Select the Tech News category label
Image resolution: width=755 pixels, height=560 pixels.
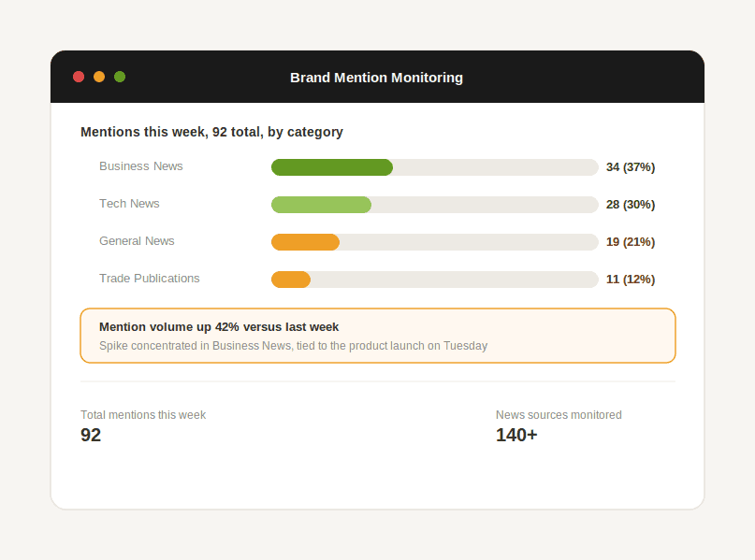129,204
